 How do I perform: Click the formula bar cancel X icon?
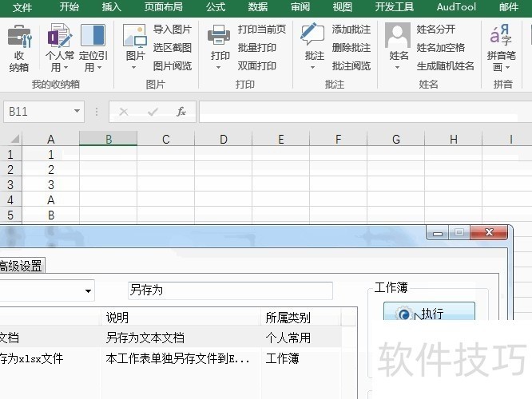(x=124, y=112)
